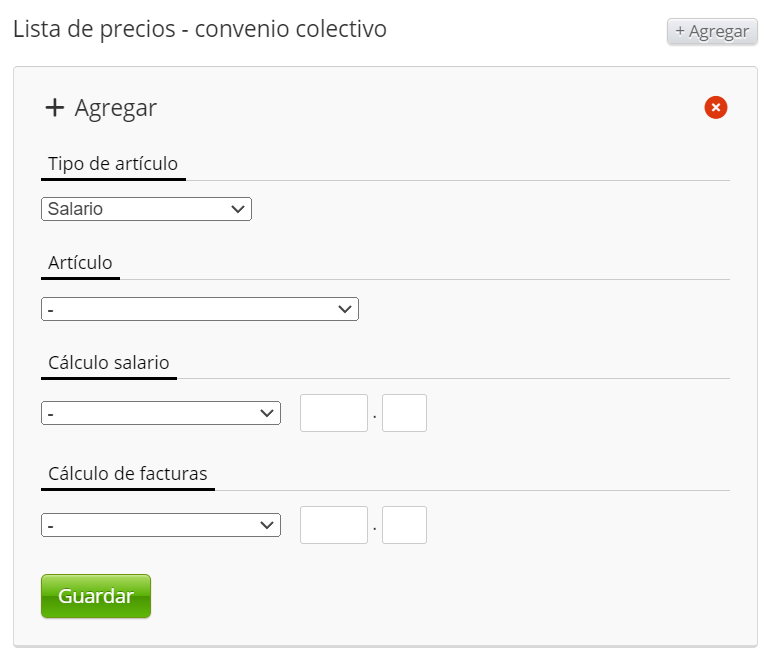Click the Cálculo salario section label
774x659 pixels.
(x=109, y=362)
